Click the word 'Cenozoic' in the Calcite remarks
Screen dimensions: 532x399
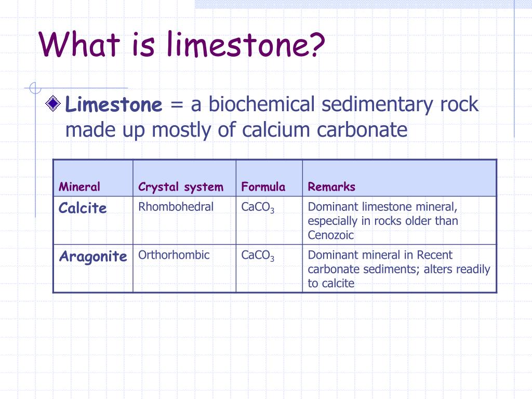pyautogui.click(x=331, y=235)
